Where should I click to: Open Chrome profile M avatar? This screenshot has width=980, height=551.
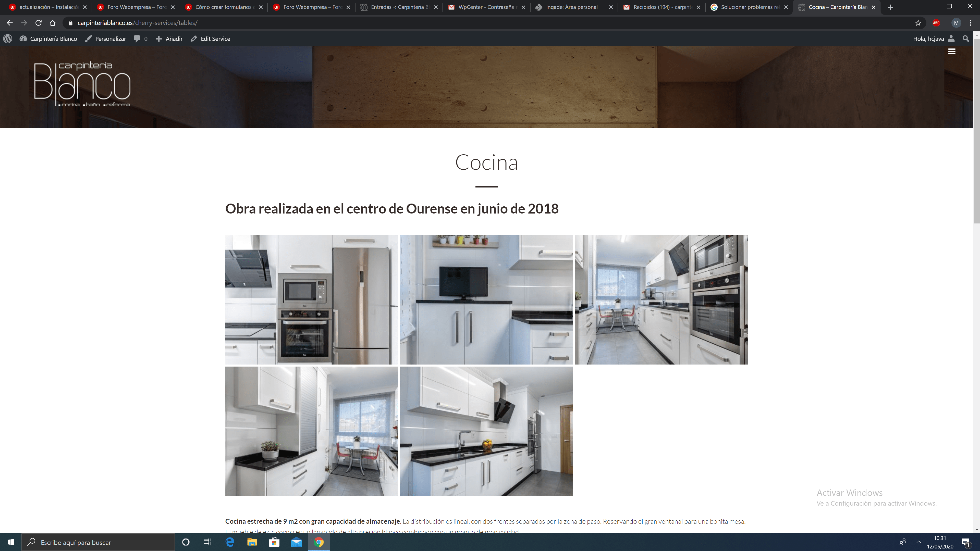956,23
